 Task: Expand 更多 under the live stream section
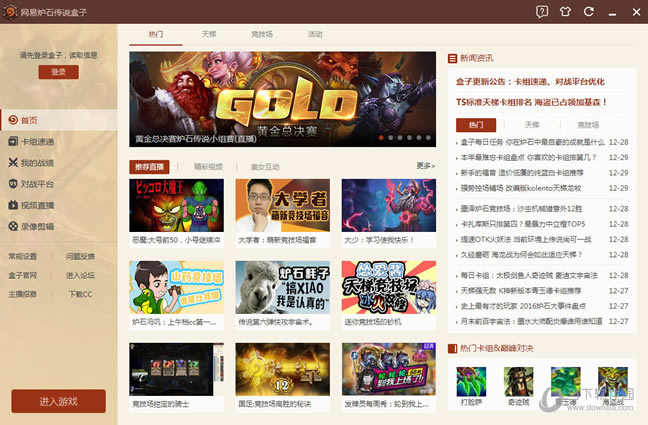pos(425,166)
